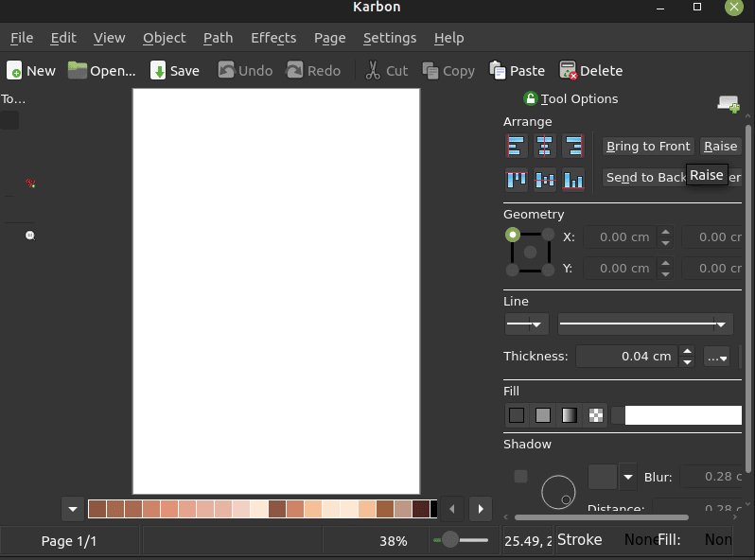The width and height of the screenshot is (755, 560).
Task: Click the Cut scissors icon
Action: (372, 71)
